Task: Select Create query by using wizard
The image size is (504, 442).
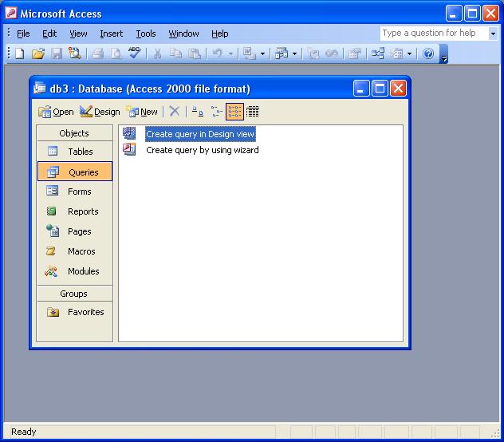Action: pyautogui.click(x=203, y=150)
